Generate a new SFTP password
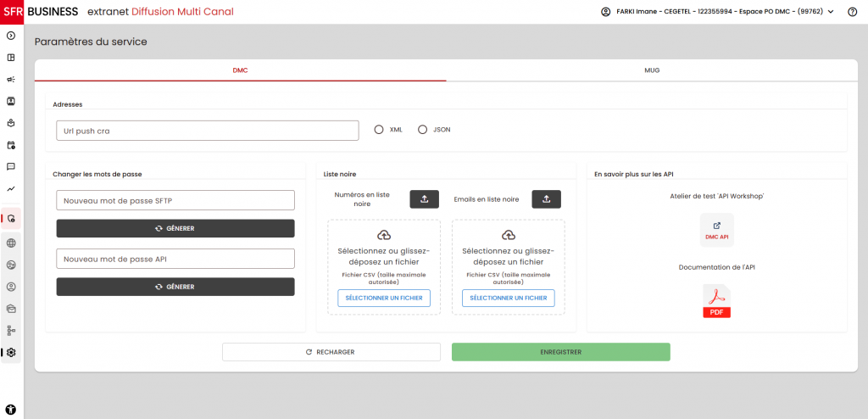868x419 pixels. 175,229
